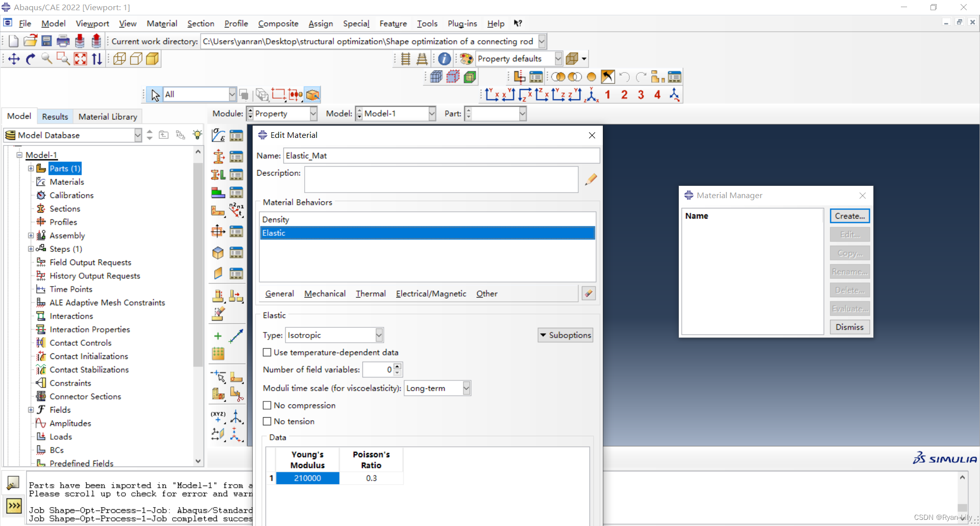Open the Other behaviors menu

[486, 294]
